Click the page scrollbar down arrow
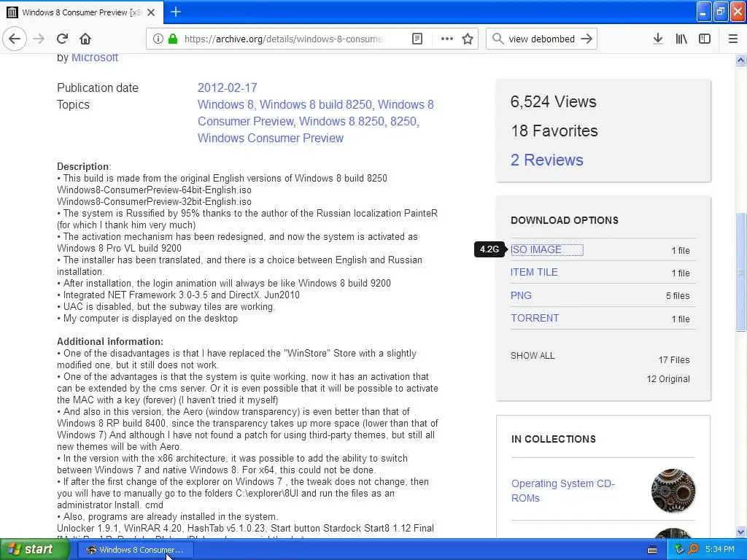This screenshot has height=560, width=747. (x=741, y=532)
